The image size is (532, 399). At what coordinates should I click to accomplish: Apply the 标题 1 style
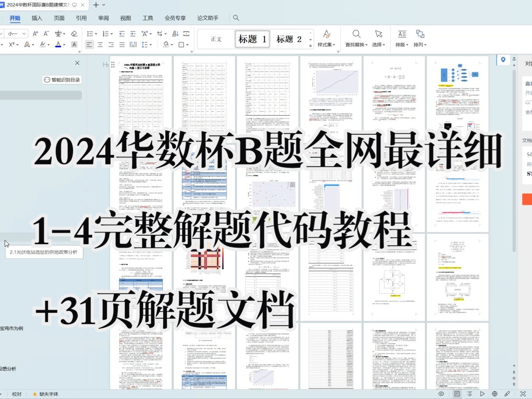coord(252,39)
